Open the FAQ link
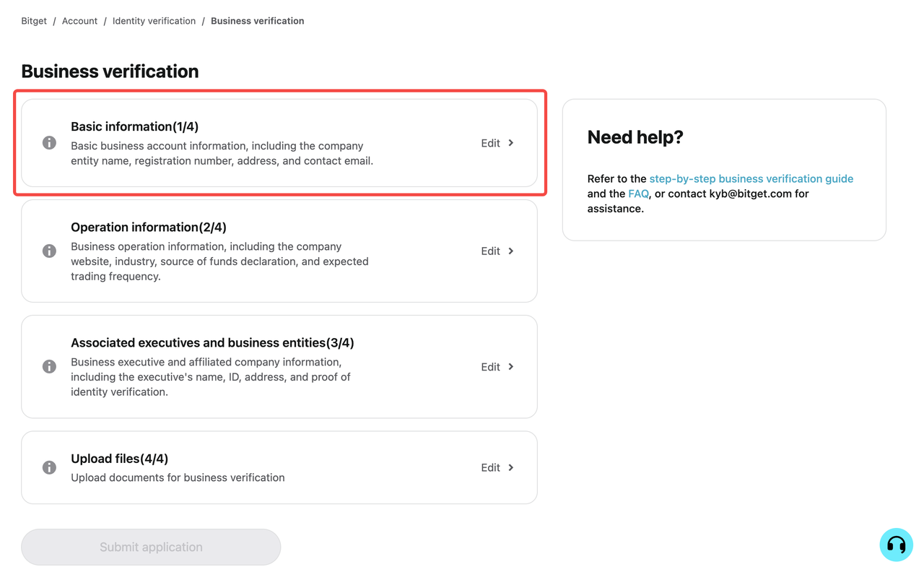The width and height of the screenshot is (924, 580). 638,194
